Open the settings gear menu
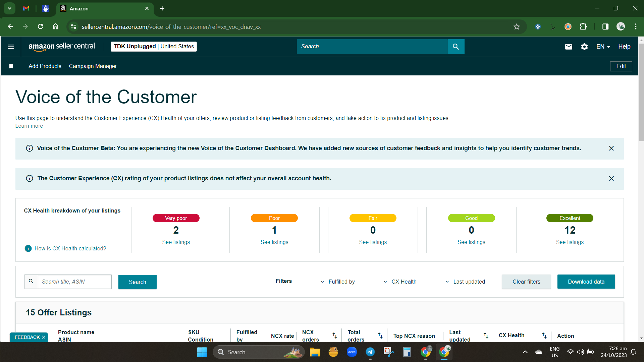 584,47
